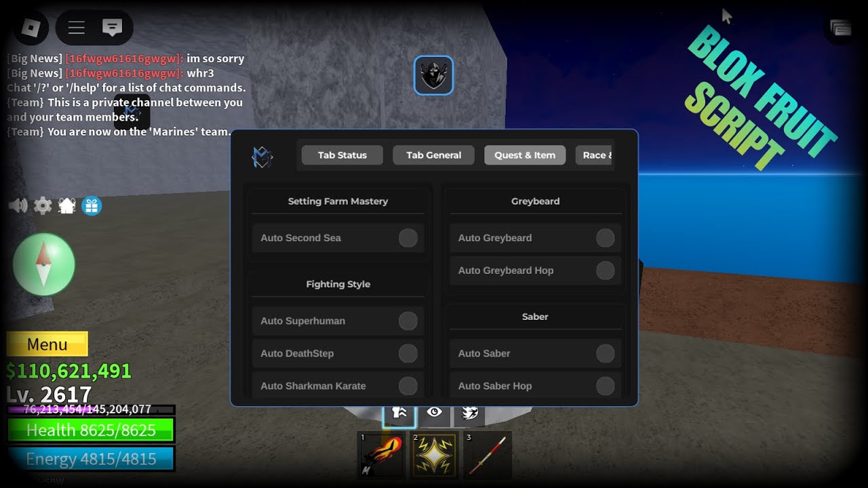Select the flame fruit hotbar slot 1
Image resolution: width=868 pixels, height=488 pixels.
380,454
